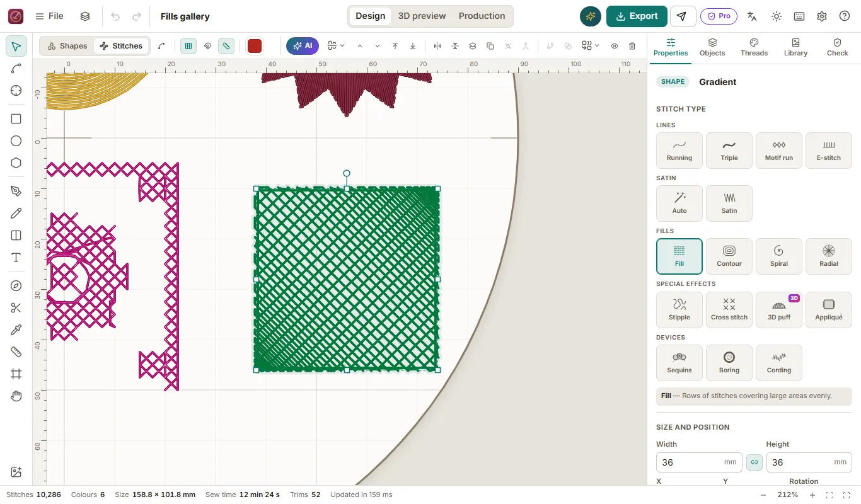The image size is (861, 504).
Task: Open the align options dropdown
Action: point(336,46)
